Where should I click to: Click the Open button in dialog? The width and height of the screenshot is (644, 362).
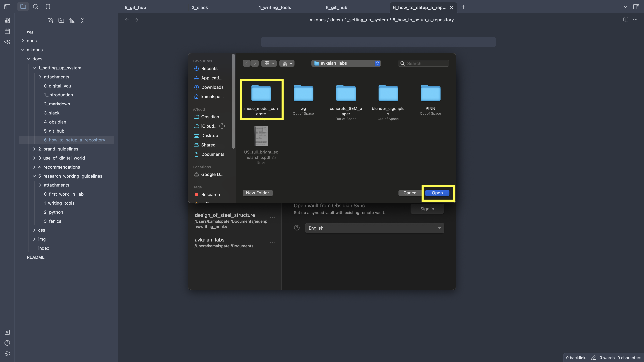click(x=437, y=193)
